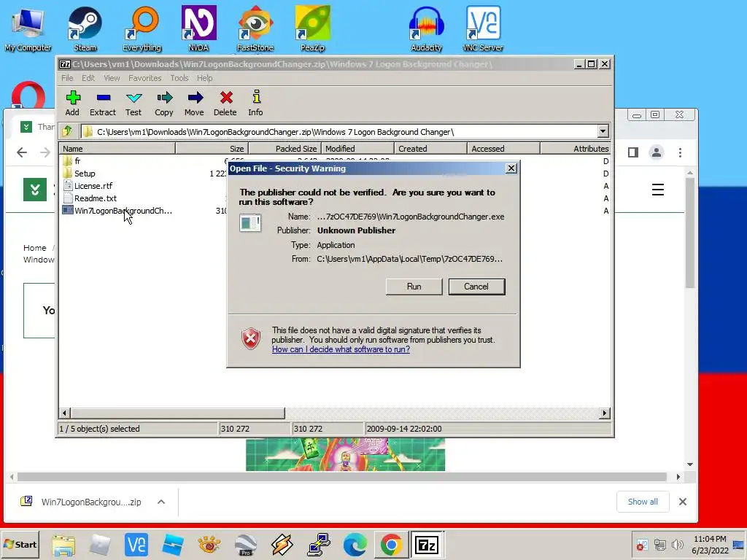Screen dimensions: 747x560
Task: Open the File menu in 7-Zip
Action: pyautogui.click(x=67, y=78)
